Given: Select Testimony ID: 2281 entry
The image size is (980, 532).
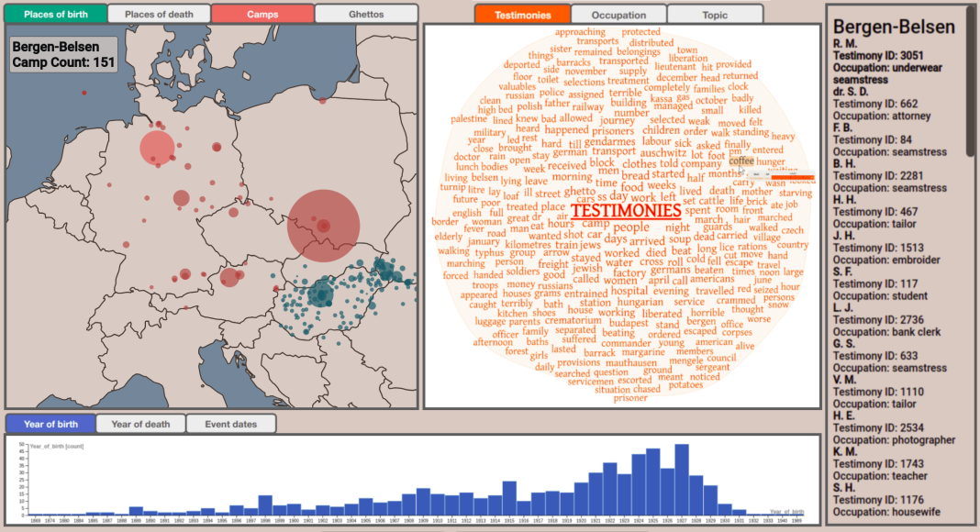Looking at the screenshot, I should coord(877,176).
